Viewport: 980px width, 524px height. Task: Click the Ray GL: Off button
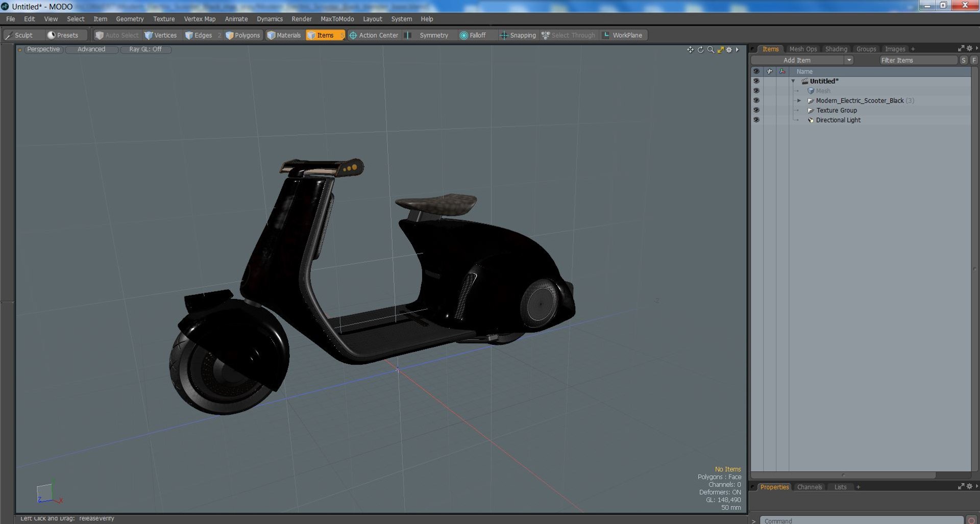coord(145,49)
